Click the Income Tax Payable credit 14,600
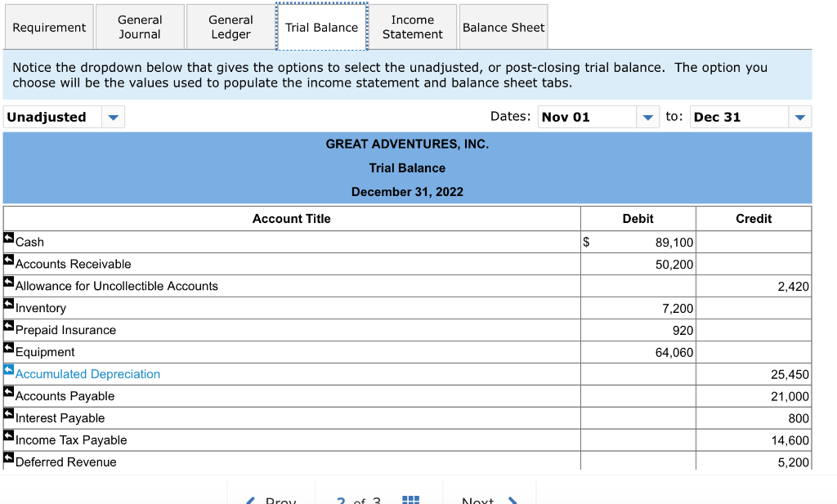837x504 pixels. pyautogui.click(x=790, y=440)
